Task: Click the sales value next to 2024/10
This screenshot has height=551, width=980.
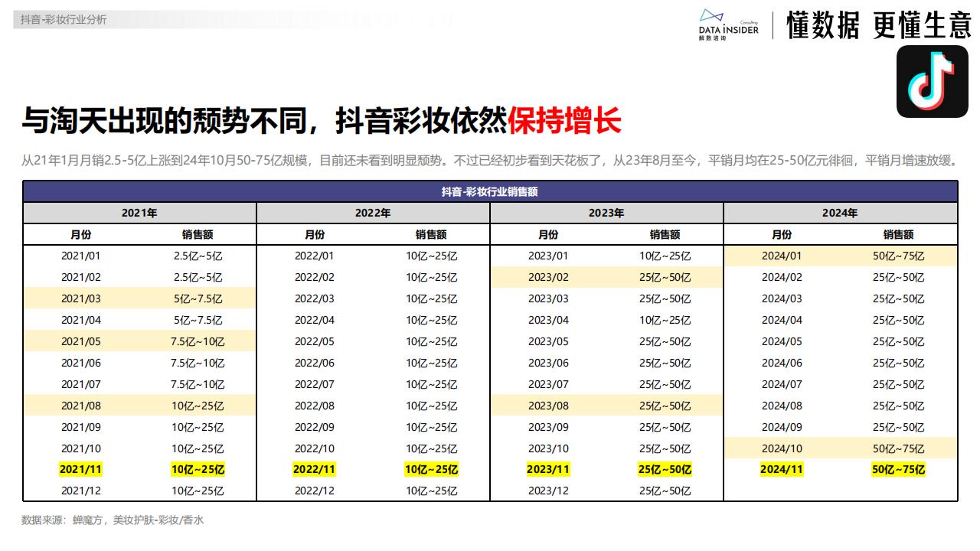Action: tap(898, 448)
